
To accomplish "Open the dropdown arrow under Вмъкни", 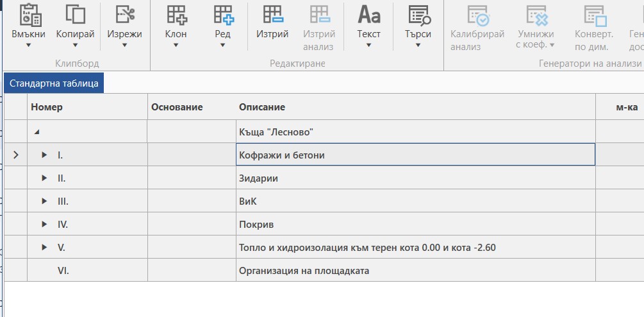I will pos(29,45).
